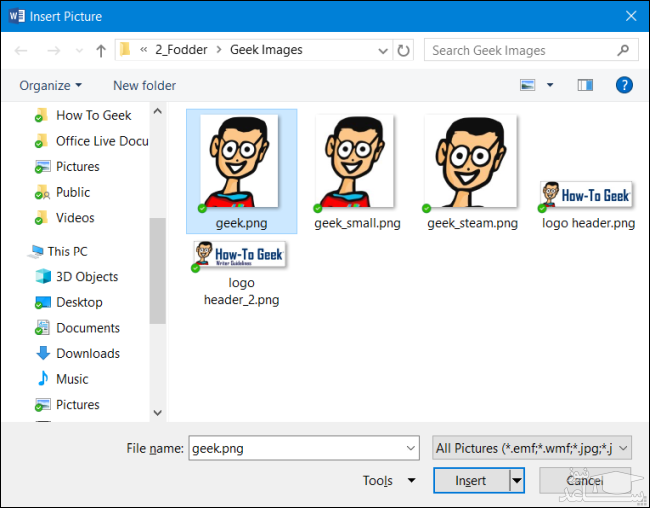Click the change view icon
Image resolution: width=650 pixels, height=508 pixels.
pyautogui.click(x=528, y=86)
